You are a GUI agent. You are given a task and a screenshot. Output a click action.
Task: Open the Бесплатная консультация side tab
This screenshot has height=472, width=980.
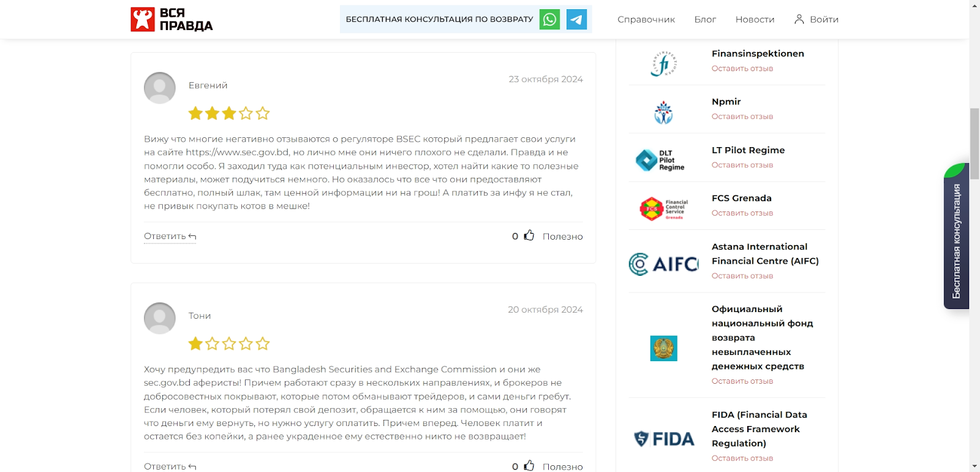click(956, 236)
